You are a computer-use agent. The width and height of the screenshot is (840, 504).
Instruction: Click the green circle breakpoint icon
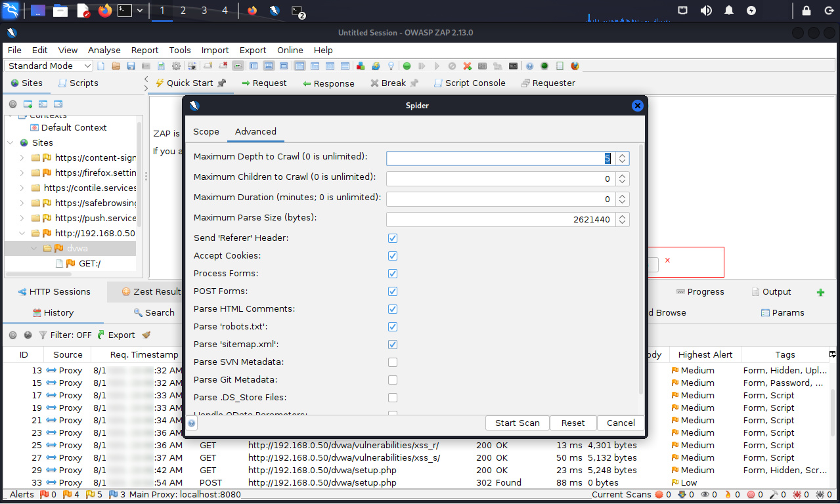click(x=407, y=66)
